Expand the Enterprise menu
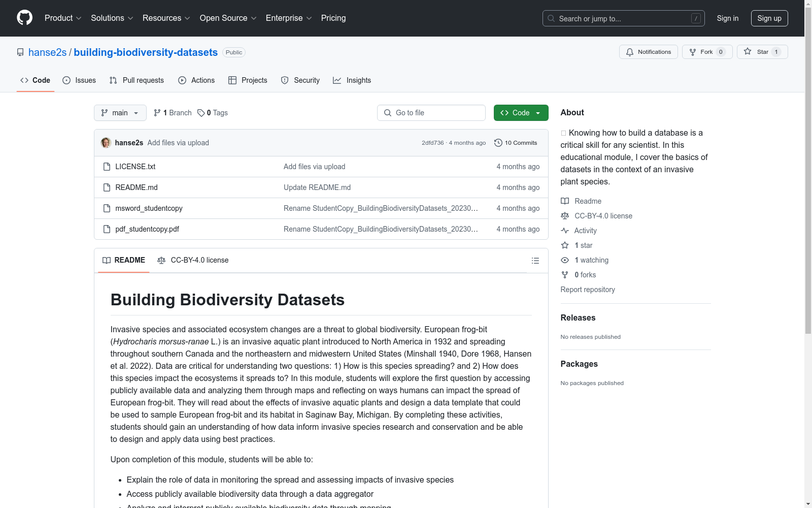Viewport: 812px width, 508px height. click(289, 18)
